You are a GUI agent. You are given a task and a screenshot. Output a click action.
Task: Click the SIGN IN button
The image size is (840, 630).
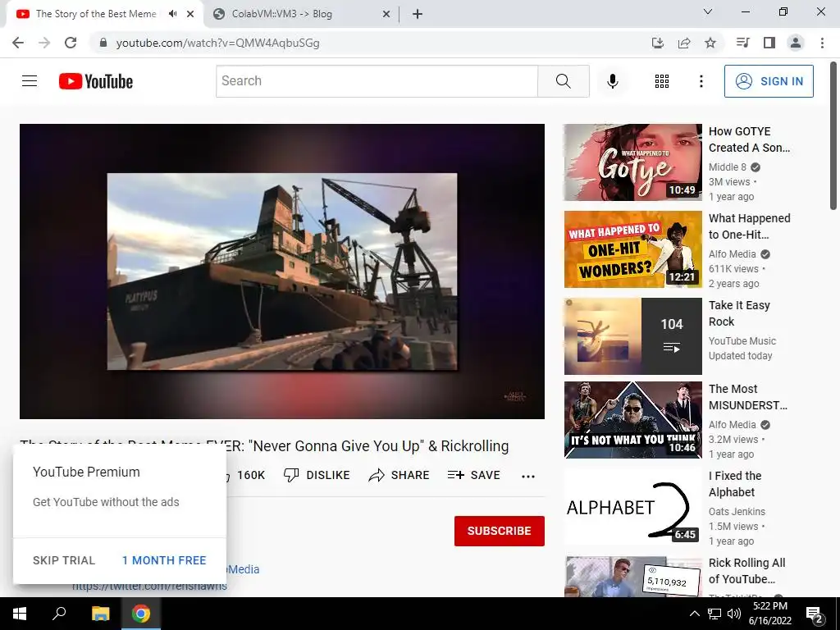pyautogui.click(x=768, y=81)
